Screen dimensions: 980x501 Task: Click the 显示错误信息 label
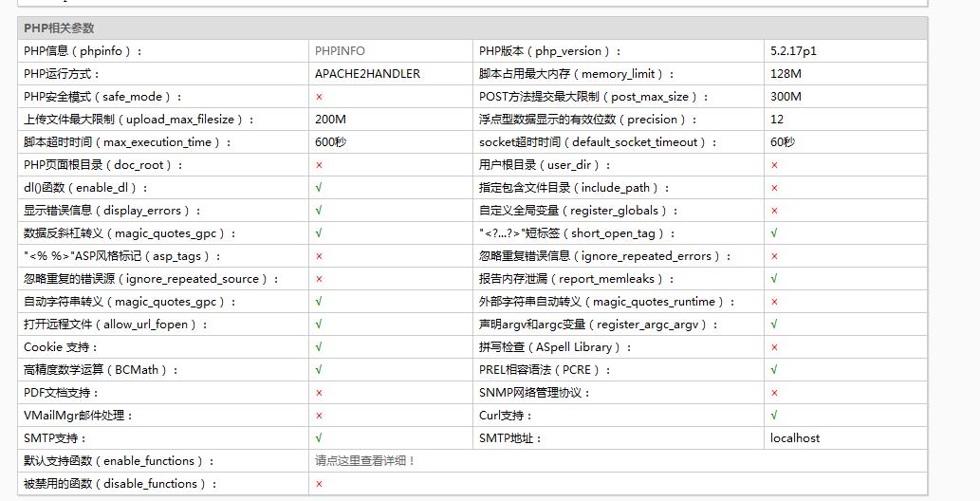click(x=112, y=210)
